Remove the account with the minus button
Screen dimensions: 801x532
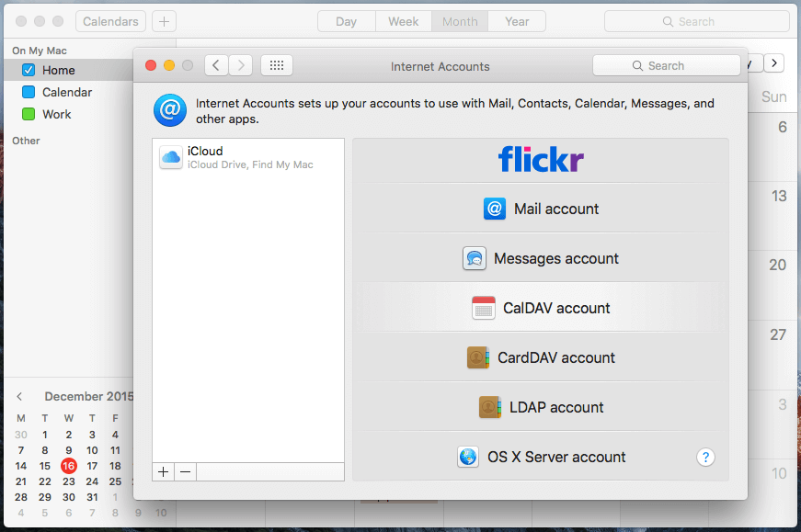(x=186, y=471)
